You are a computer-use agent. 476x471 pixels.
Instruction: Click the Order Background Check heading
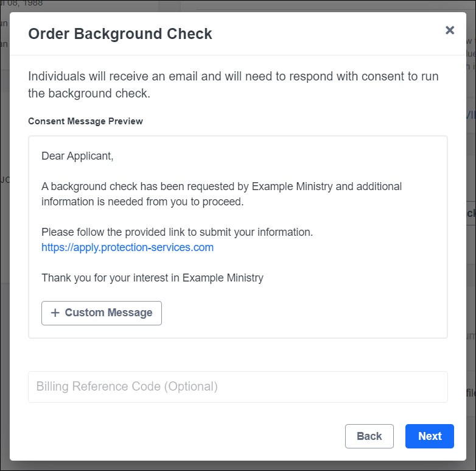(120, 34)
